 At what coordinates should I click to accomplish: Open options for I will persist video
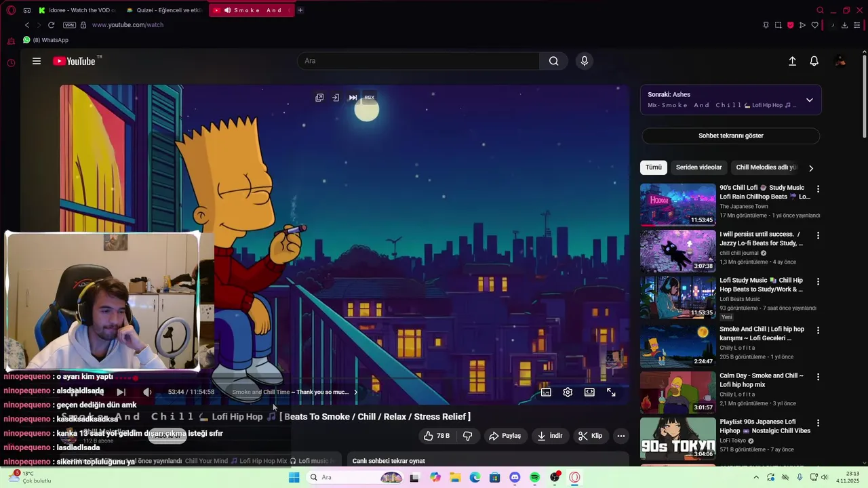818,235
